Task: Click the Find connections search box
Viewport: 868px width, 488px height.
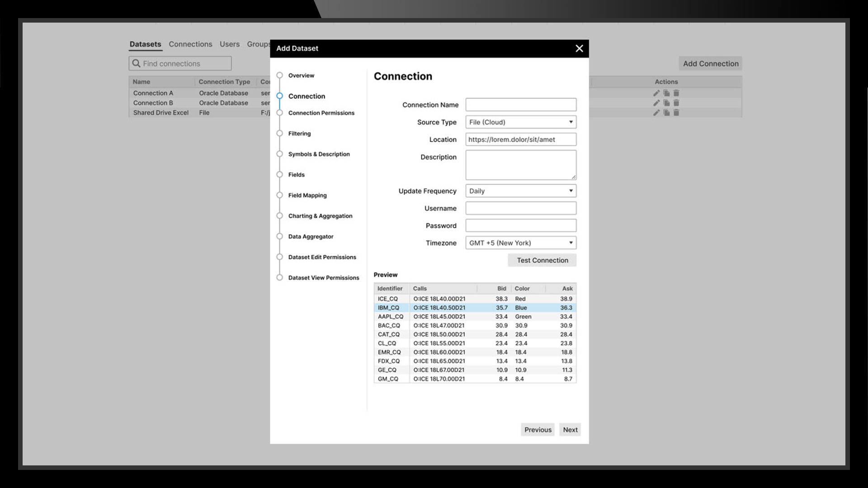Action: tap(180, 63)
